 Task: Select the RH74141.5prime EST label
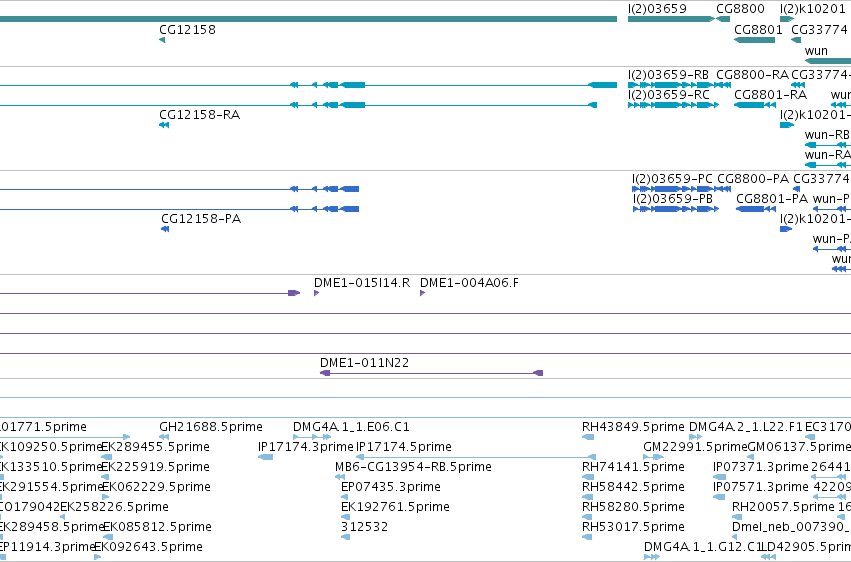click(633, 467)
